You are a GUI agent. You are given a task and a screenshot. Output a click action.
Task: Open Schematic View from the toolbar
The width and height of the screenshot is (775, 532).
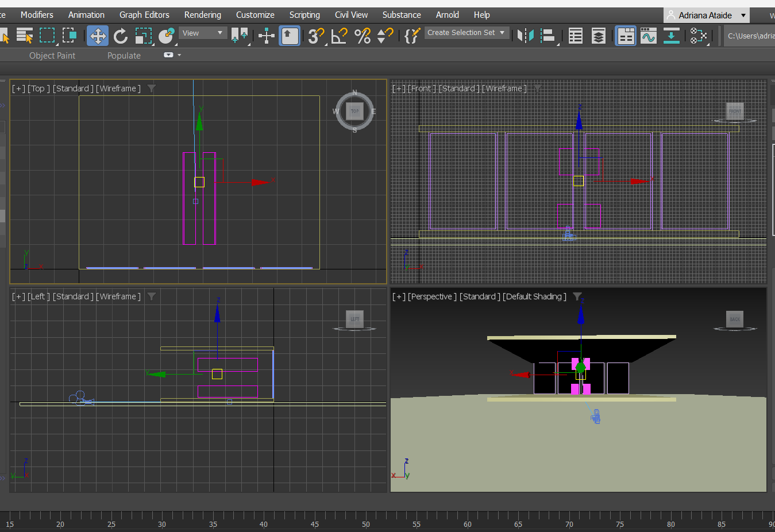tap(671, 36)
